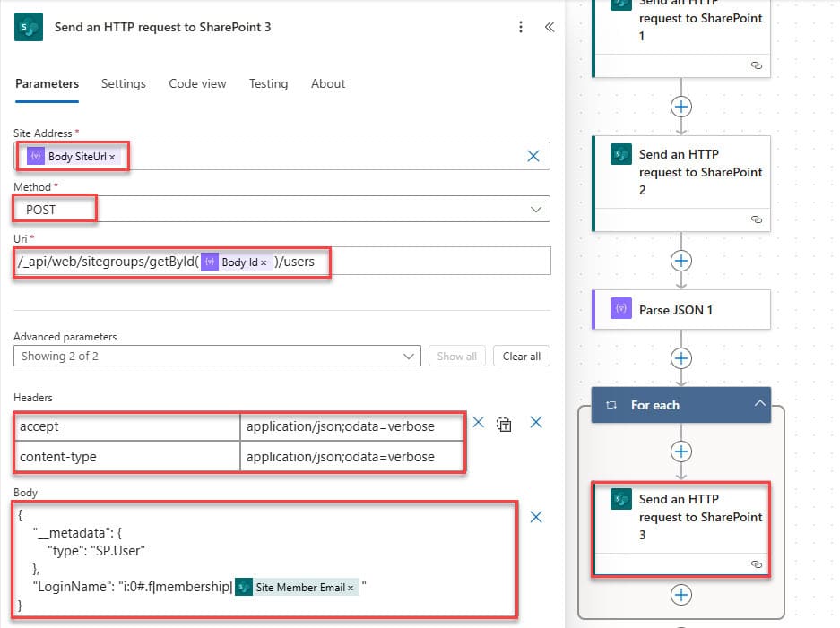
Task: Click the Parse JSON 1 purple icon
Action: (x=621, y=308)
